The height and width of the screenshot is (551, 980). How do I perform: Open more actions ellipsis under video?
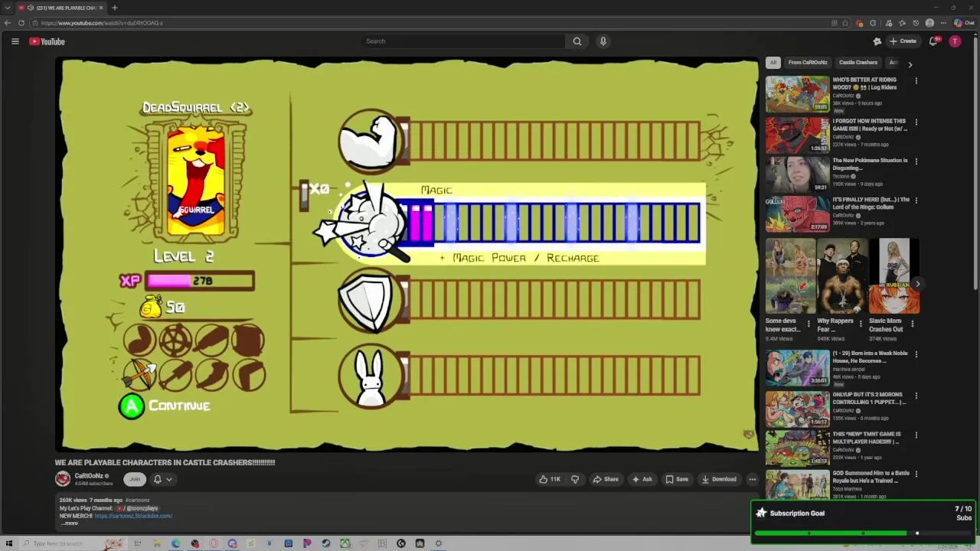pyautogui.click(x=753, y=479)
